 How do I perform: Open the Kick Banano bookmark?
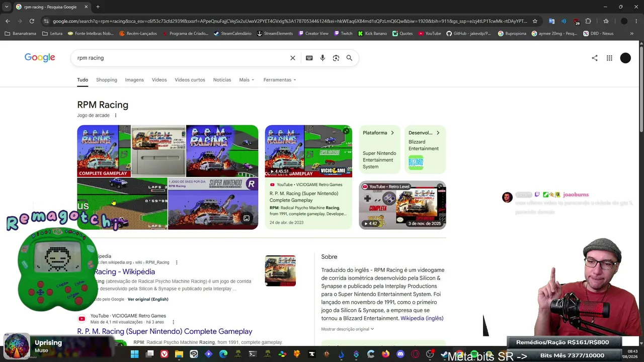point(372,34)
